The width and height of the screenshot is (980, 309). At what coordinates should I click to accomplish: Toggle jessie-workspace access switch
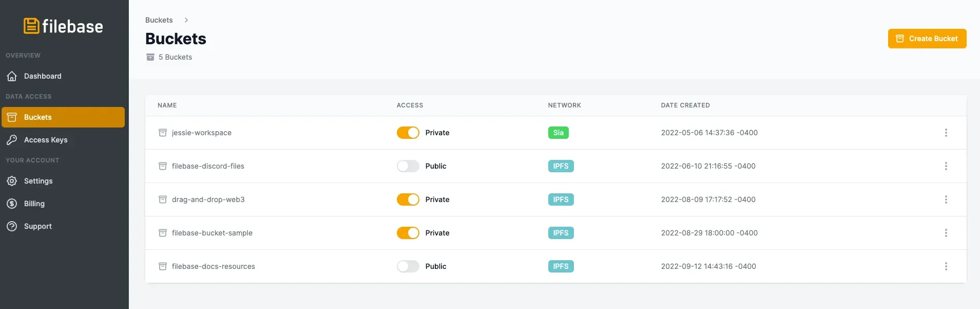(408, 133)
